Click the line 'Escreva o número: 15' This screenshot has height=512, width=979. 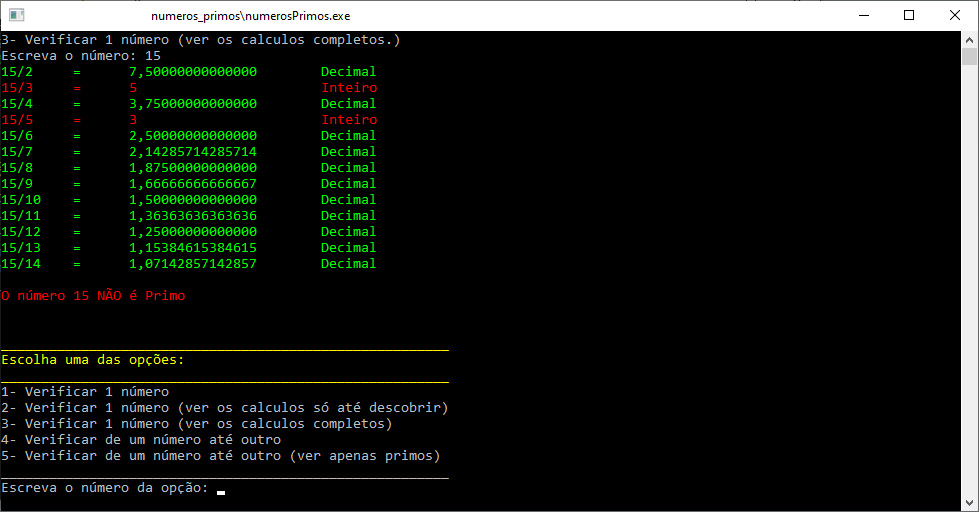81,56
